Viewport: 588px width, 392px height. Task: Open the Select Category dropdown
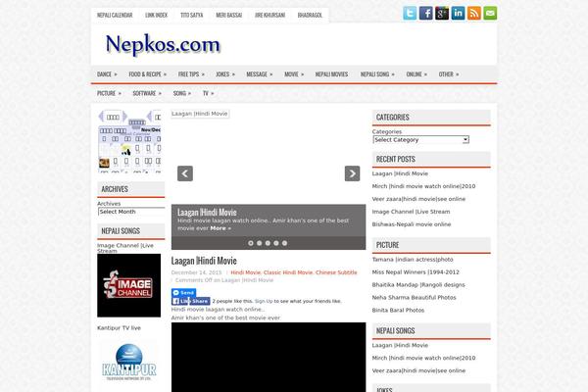pos(420,139)
